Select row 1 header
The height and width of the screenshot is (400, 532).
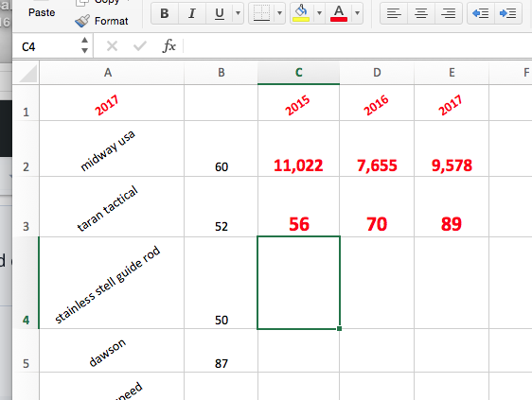[x=27, y=103]
